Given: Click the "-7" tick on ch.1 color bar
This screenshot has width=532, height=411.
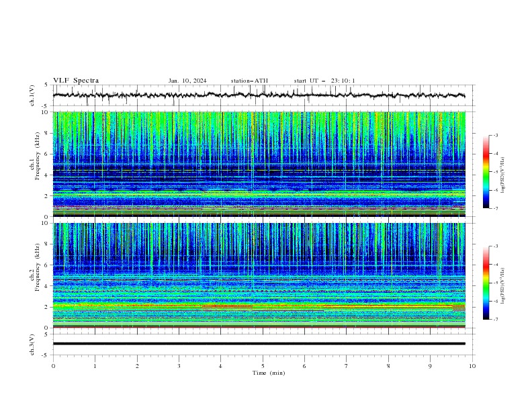Looking at the screenshot, I should point(496,208).
